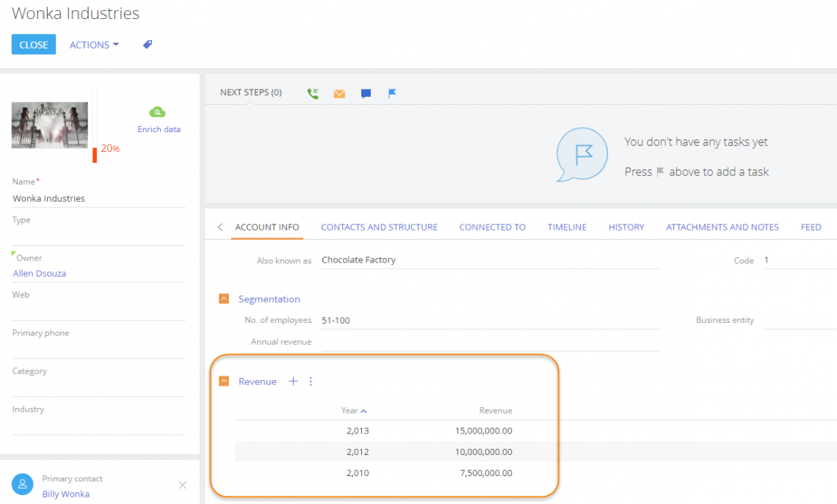Open the History tab
Image resolution: width=837 pixels, height=504 pixels.
626,227
